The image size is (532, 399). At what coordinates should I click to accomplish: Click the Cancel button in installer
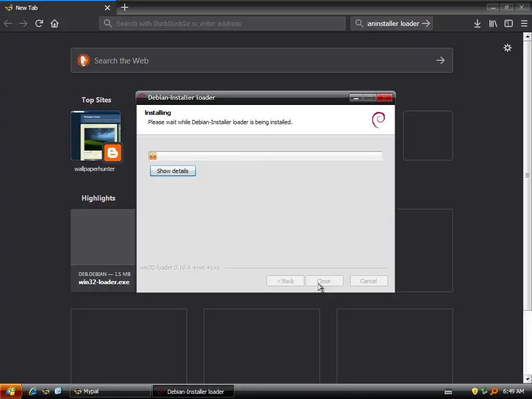pyautogui.click(x=369, y=281)
